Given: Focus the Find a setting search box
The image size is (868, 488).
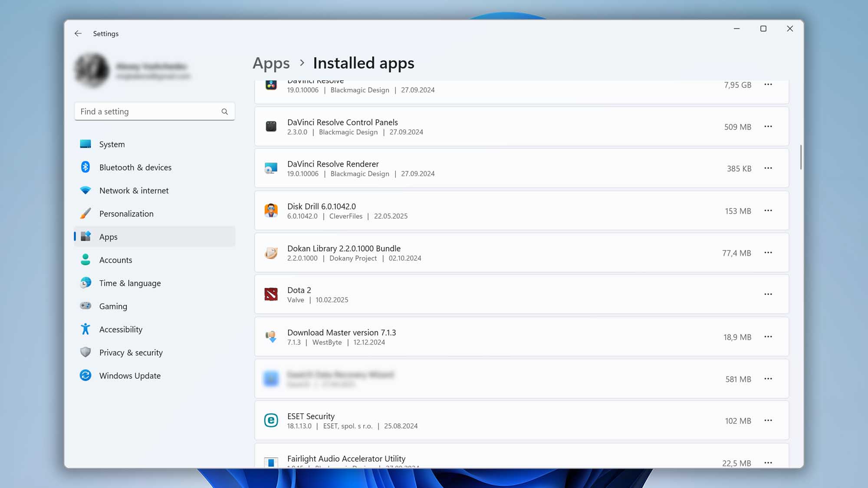Looking at the screenshot, I should tap(155, 111).
